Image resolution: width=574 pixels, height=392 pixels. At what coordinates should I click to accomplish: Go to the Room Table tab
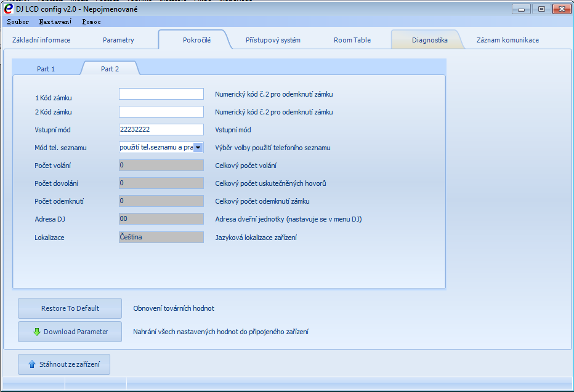(352, 40)
